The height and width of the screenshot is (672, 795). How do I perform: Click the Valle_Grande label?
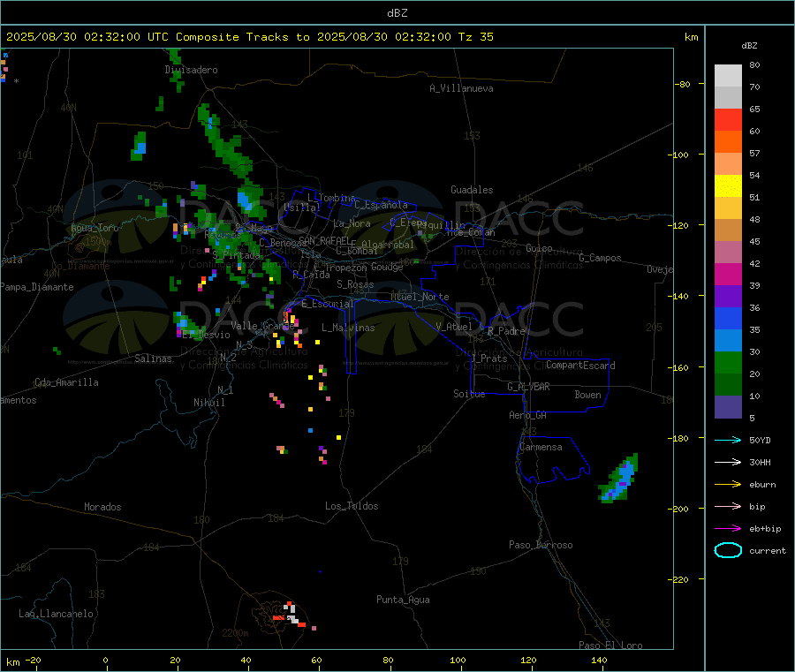[262, 326]
